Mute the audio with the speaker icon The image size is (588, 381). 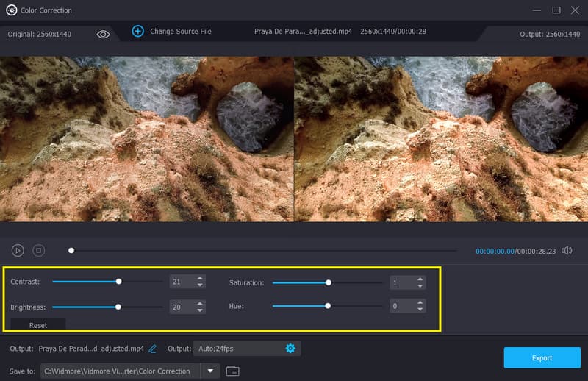pos(567,250)
